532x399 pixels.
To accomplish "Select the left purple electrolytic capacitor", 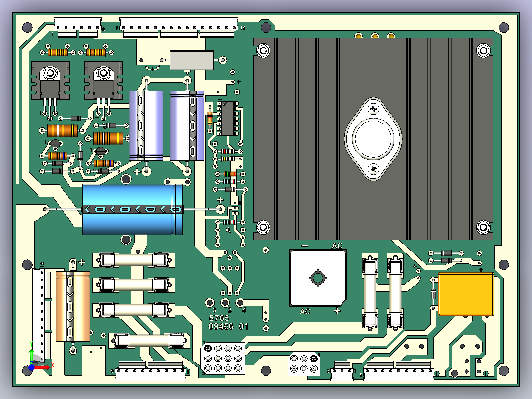I will pyautogui.click(x=146, y=125).
